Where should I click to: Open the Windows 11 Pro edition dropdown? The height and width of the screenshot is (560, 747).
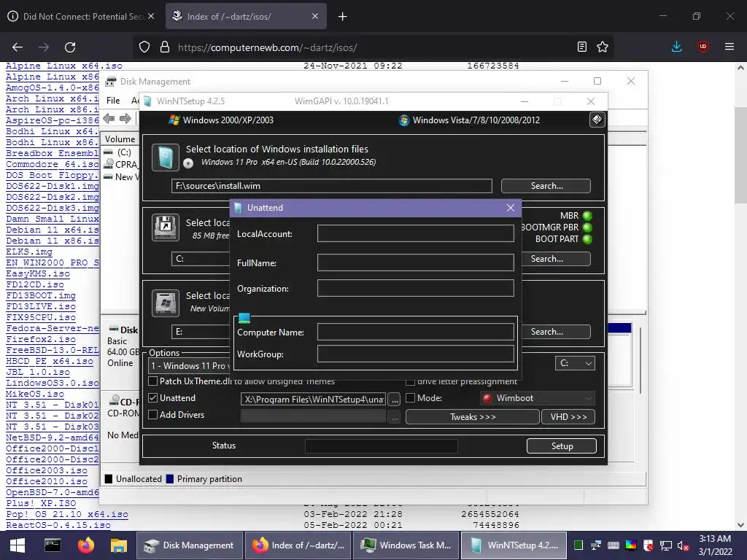(x=190, y=366)
